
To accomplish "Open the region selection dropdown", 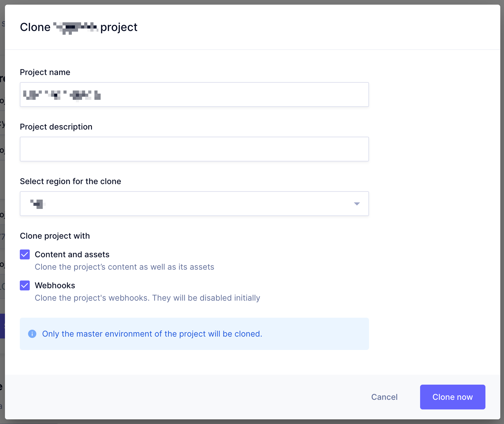I will tap(194, 204).
